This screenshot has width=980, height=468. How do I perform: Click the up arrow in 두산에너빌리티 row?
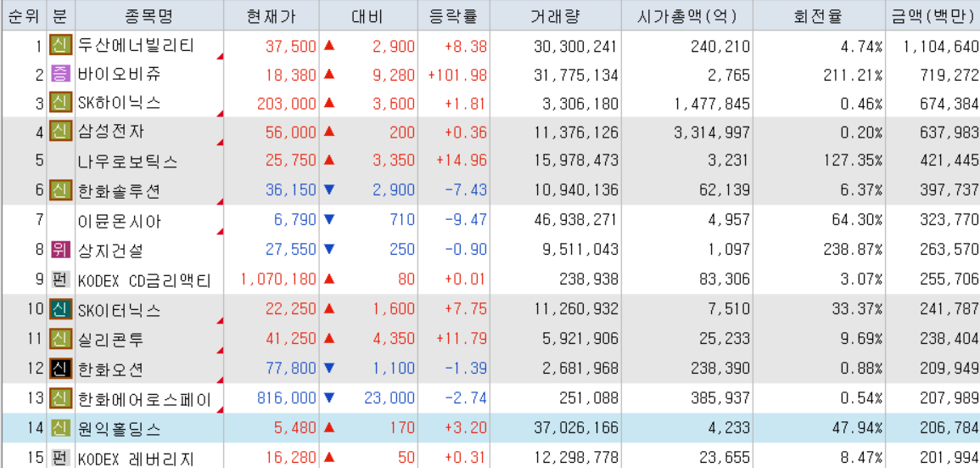329,45
